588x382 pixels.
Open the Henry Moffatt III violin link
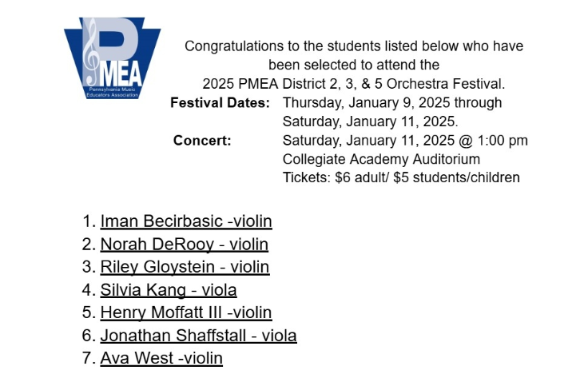point(186,312)
